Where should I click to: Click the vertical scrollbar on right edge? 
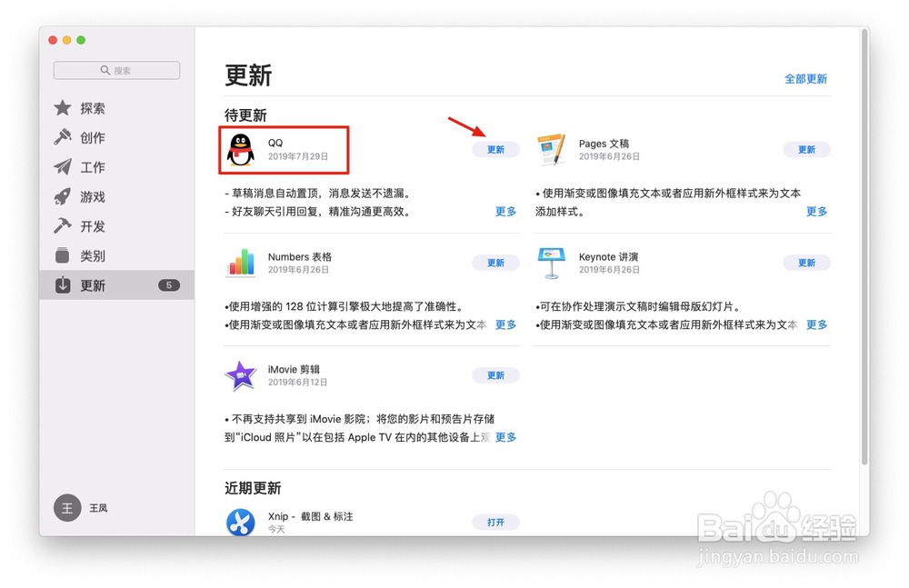click(865, 246)
